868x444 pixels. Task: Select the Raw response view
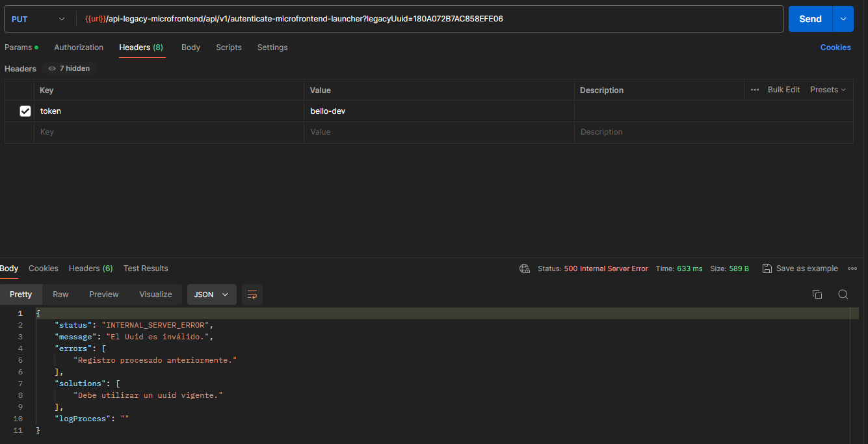(60, 294)
